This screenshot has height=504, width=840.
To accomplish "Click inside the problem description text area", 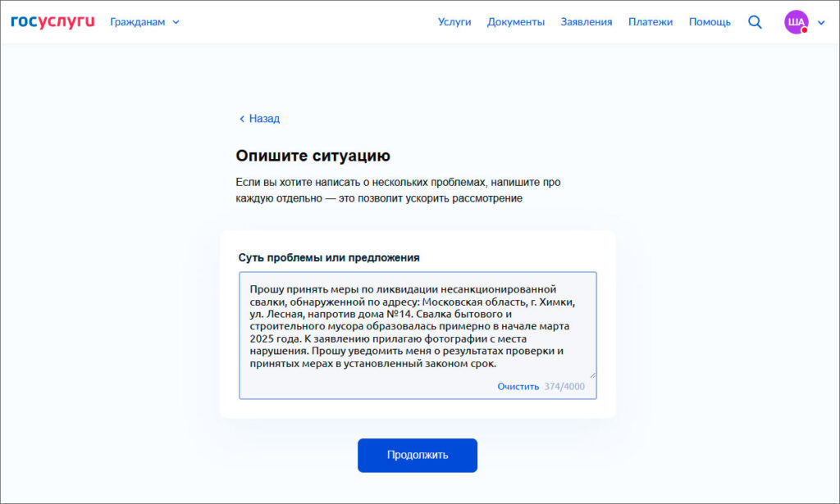I will point(418,326).
